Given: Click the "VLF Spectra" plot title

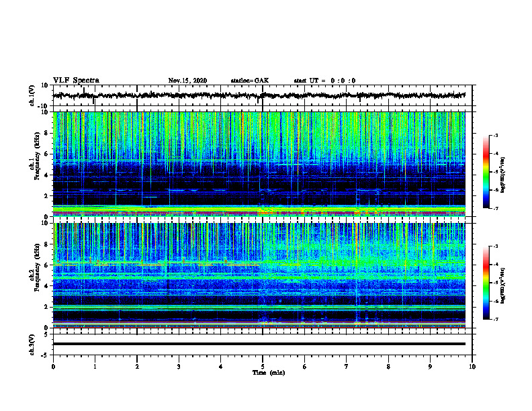Looking at the screenshot, I should tap(76, 81).
